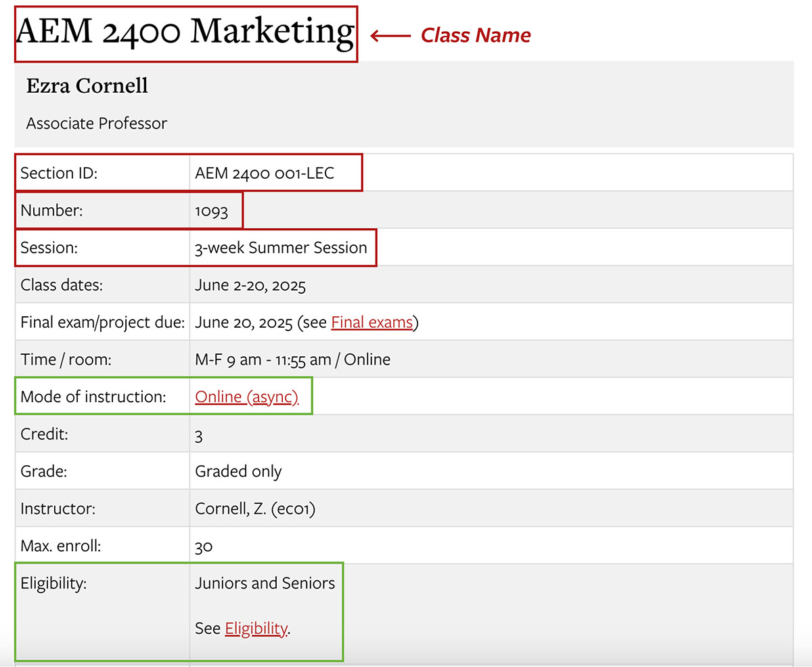Click the Juniors and Seniors eligibility text
This screenshot has height=667, width=812.
(x=265, y=583)
